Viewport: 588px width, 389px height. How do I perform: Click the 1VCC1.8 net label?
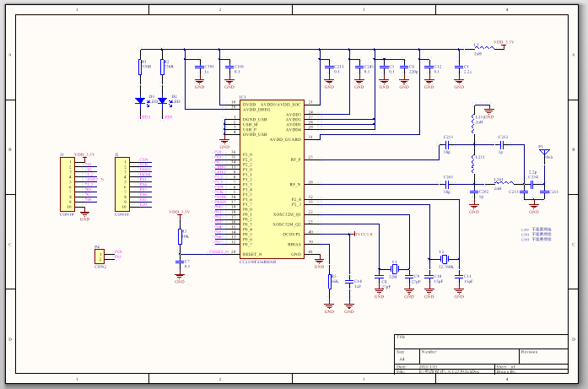tap(364, 234)
